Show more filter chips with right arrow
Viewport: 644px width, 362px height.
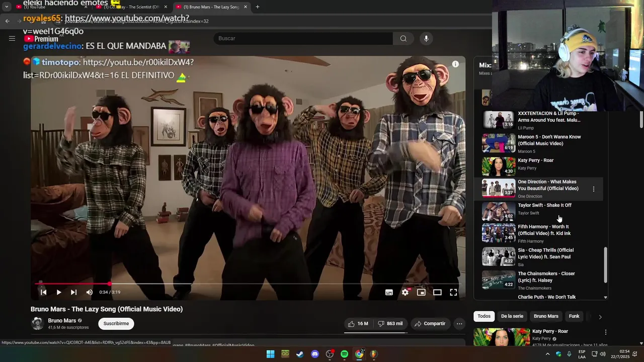pos(600,317)
